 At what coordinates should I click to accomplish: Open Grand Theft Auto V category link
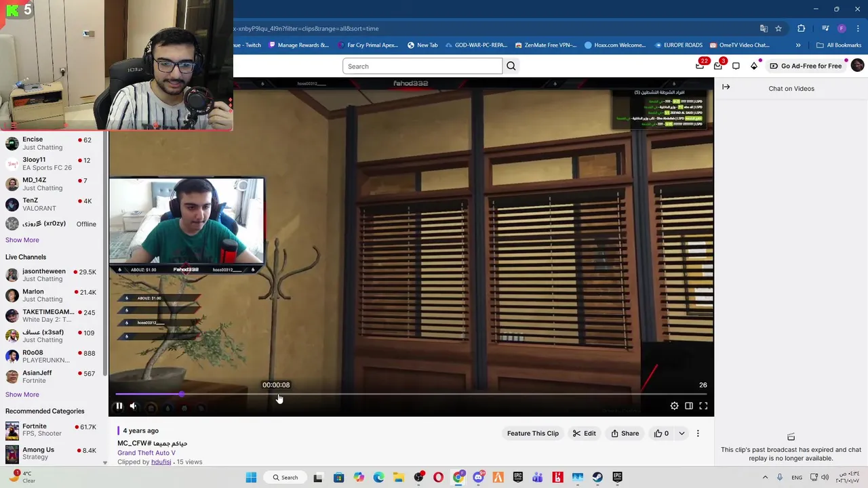point(146,453)
